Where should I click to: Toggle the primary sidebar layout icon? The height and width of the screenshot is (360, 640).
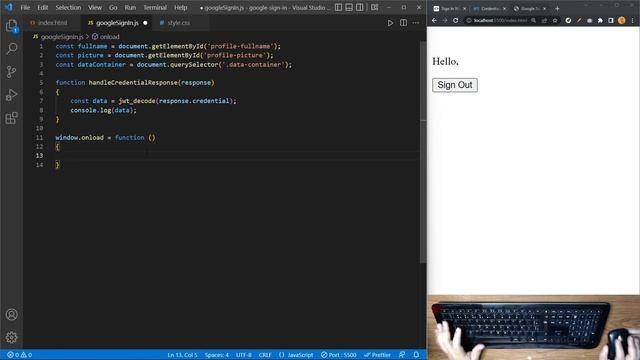[338, 7]
